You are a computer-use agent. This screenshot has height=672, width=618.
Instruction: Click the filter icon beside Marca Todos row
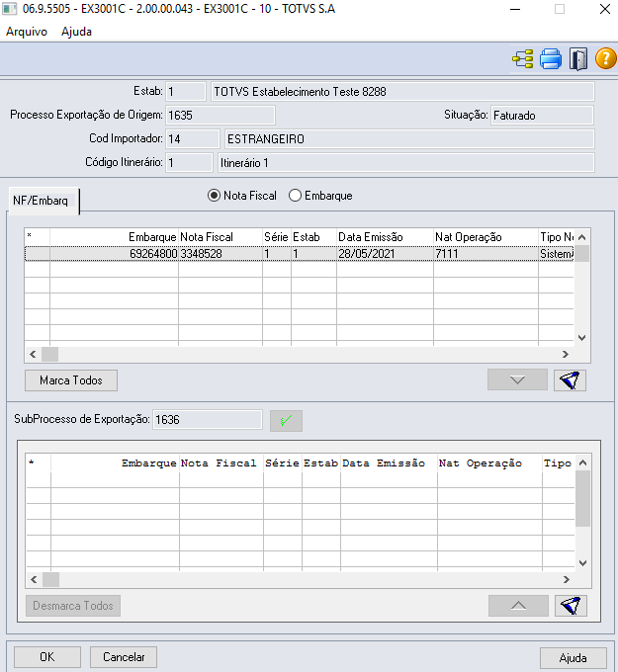click(570, 380)
